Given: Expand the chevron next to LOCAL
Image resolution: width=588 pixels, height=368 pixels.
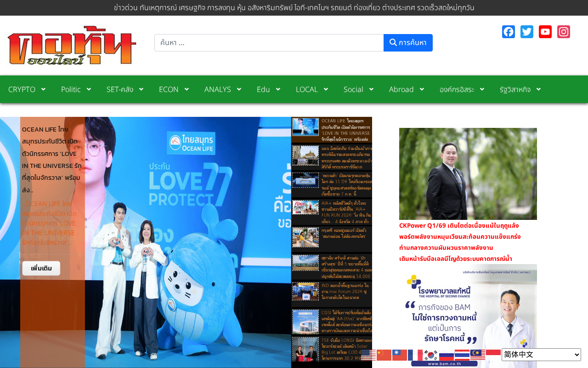Looking at the screenshot, I should pyautogui.click(x=327, y=89).
